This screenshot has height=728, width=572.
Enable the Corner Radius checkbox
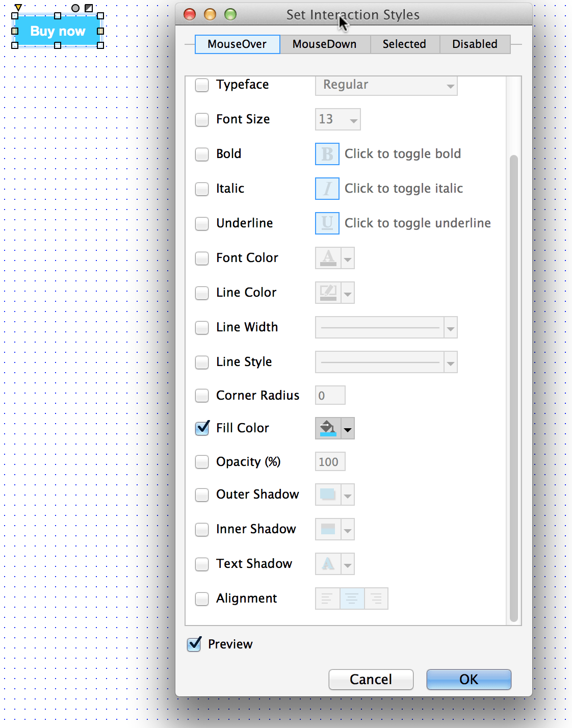click(x=202, y=396)
